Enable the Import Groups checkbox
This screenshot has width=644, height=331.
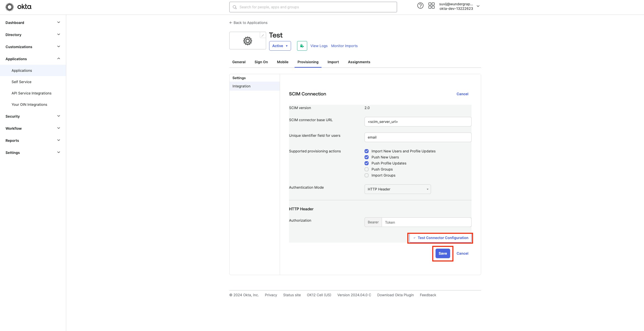click(366, 175)
